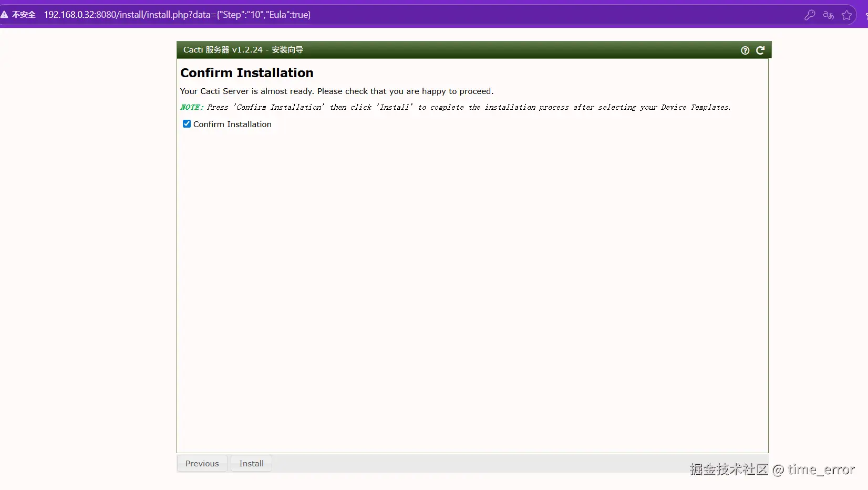The height and width of the screenshot is (490, 868).
Task: Click the question mark help button
Action: 744,50
